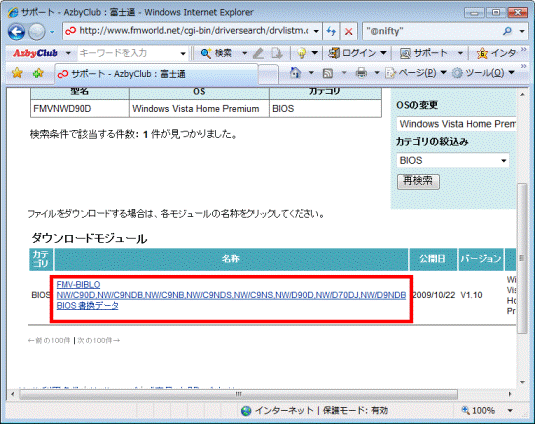
Task: Click the horizontal scrollbar right arrow
Action: pyautogui.click(x=510, y=394)
